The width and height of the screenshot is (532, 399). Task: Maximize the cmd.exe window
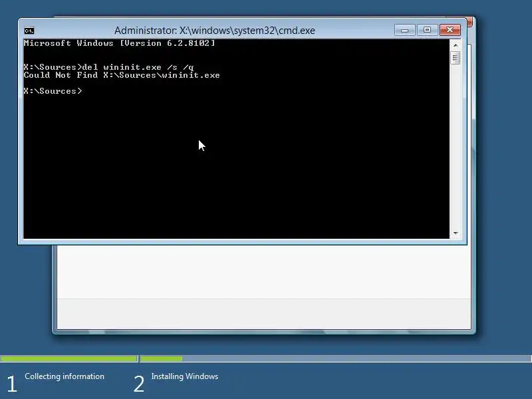point(427,30)
